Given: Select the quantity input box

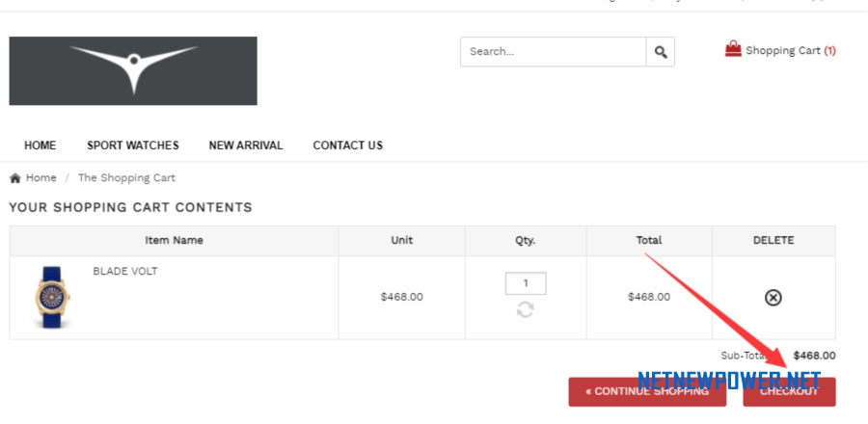Looking at the screenshot, I should (526, 283).
